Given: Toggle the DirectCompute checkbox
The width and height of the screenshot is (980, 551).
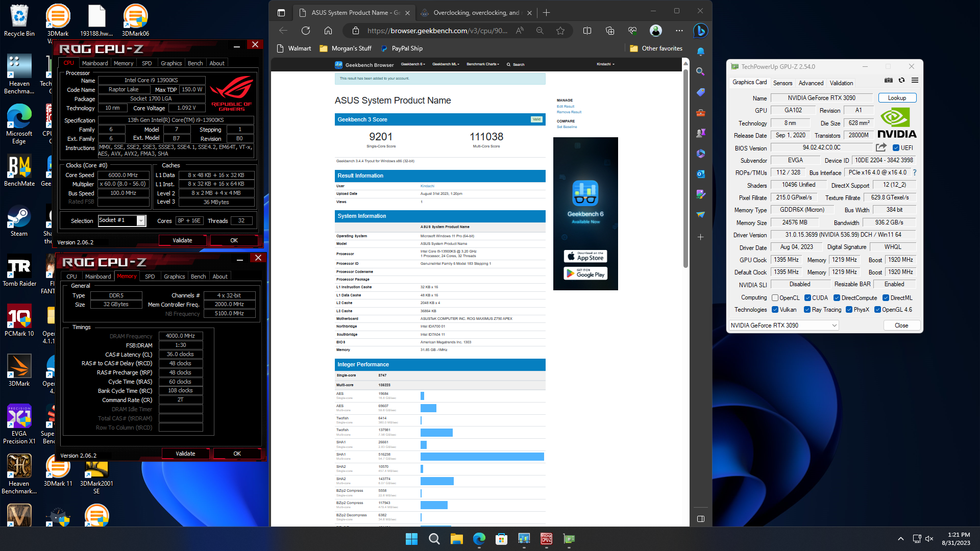Looking at the screenshot, I should 837,298.
